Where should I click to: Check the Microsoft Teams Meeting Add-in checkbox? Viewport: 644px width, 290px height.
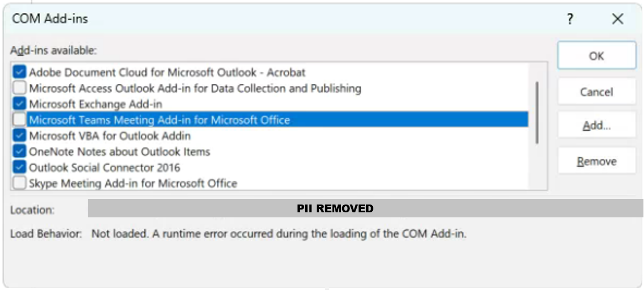click(20, 120)
